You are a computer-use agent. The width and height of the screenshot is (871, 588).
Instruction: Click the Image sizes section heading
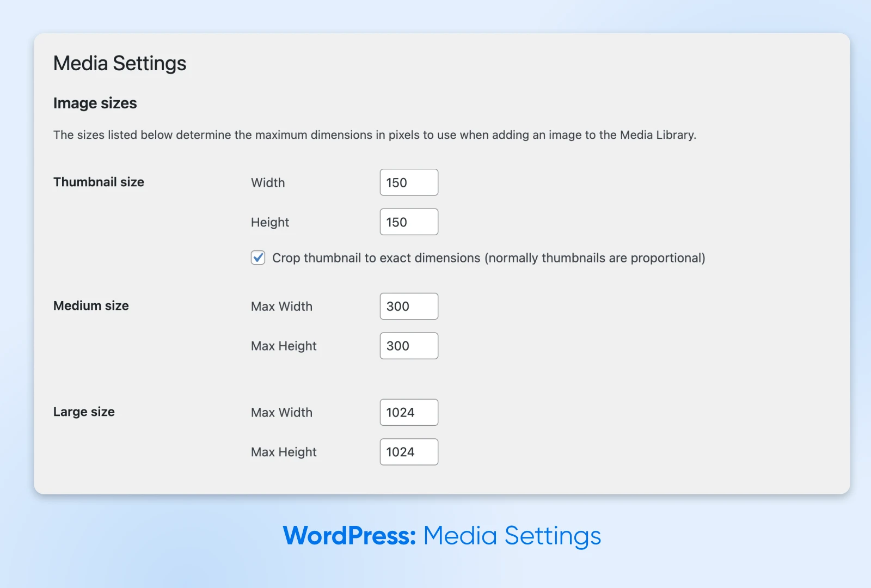click(x=95, y=103)
